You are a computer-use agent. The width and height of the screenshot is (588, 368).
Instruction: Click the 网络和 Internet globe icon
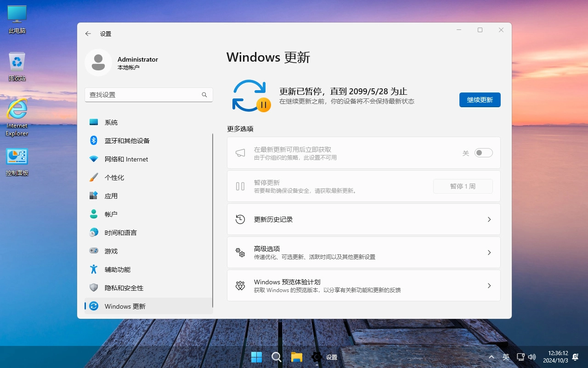(x=94, y=159)
